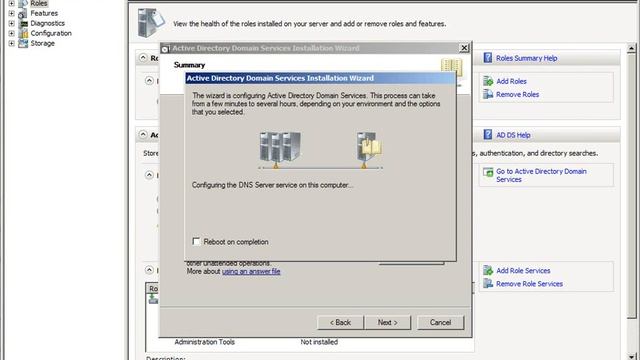
Task: Check the Reboot on completion checkbox
Action: 196,242
